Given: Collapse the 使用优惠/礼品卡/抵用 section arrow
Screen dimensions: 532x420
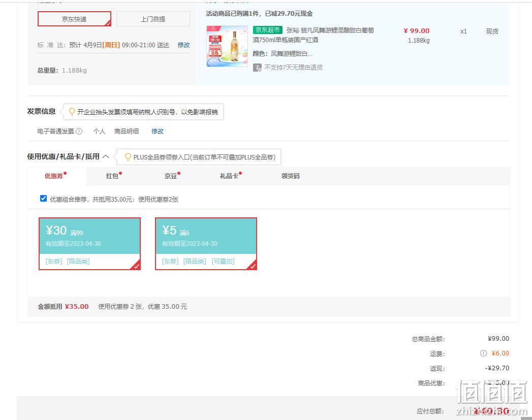Looking at the screenshot, I should tap(106, 156).
